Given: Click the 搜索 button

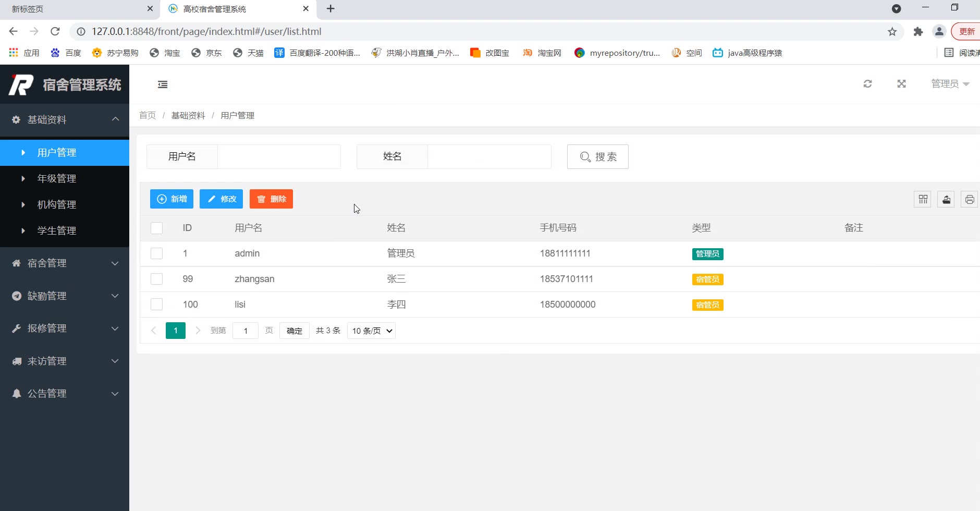Looking at the screenshot, I should 597,156.
